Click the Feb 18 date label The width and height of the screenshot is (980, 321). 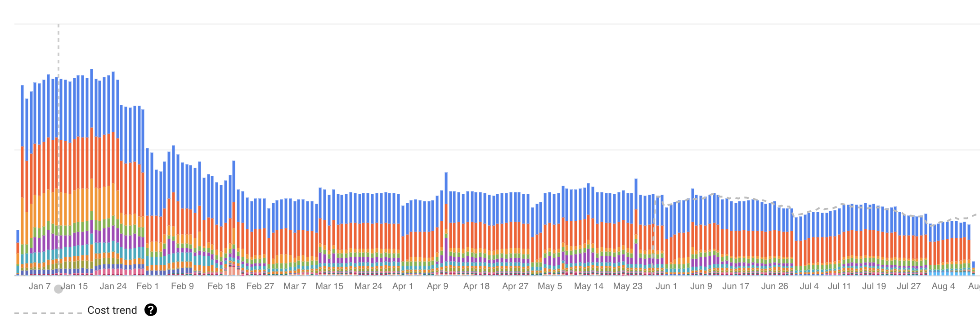click(x=221, y=286)
